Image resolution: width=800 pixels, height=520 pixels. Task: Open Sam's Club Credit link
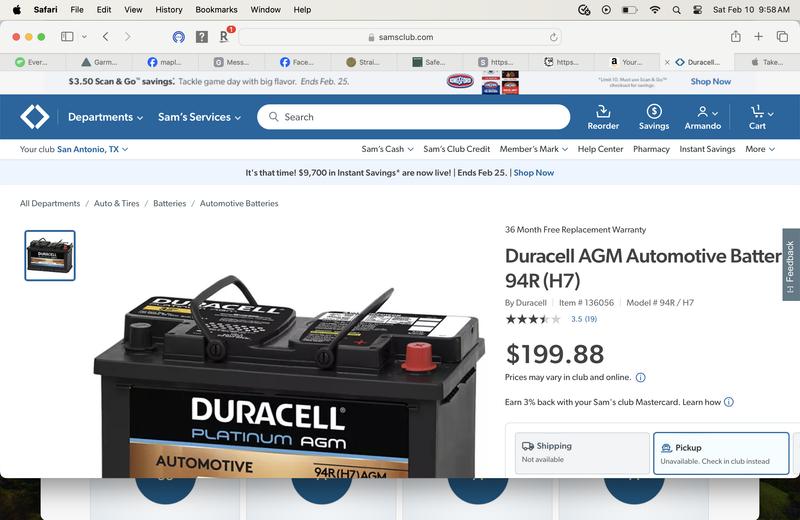pyautogui.click(x=456, y=149)
